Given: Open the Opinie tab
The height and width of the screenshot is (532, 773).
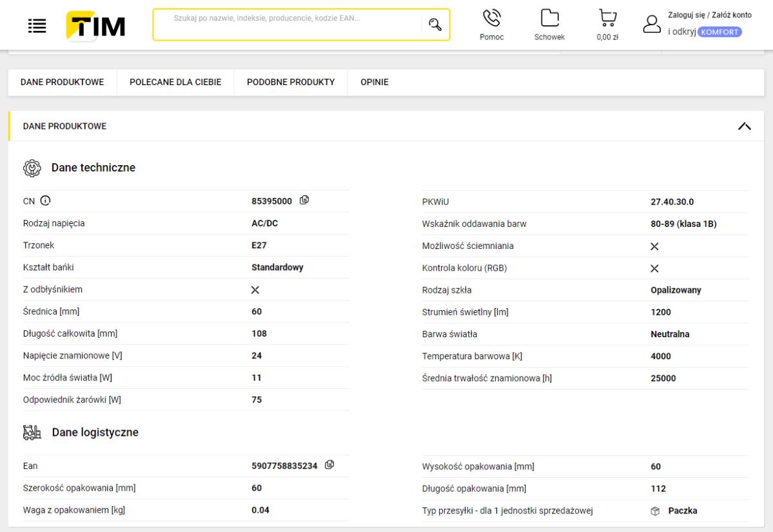Looking at the screenshot, I should 374,83.
